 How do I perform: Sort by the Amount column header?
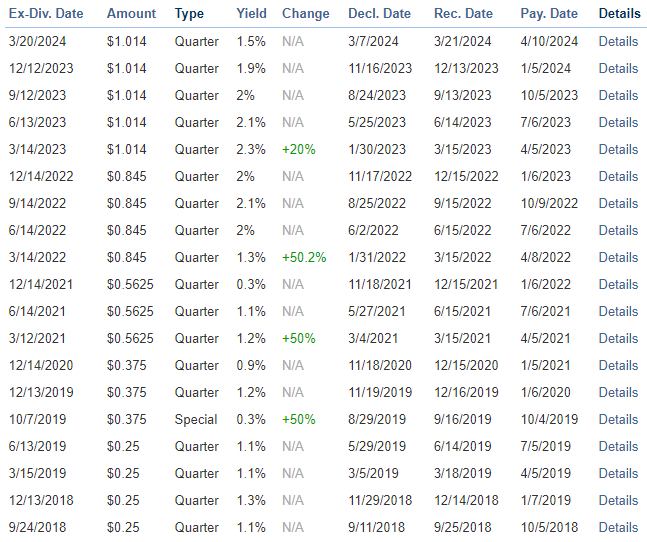131,14
